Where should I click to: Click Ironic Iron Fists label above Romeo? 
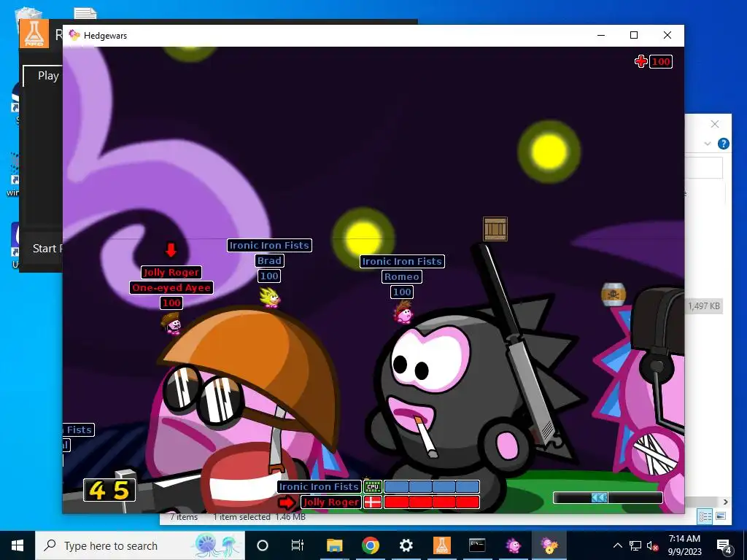tap(402, 262)
